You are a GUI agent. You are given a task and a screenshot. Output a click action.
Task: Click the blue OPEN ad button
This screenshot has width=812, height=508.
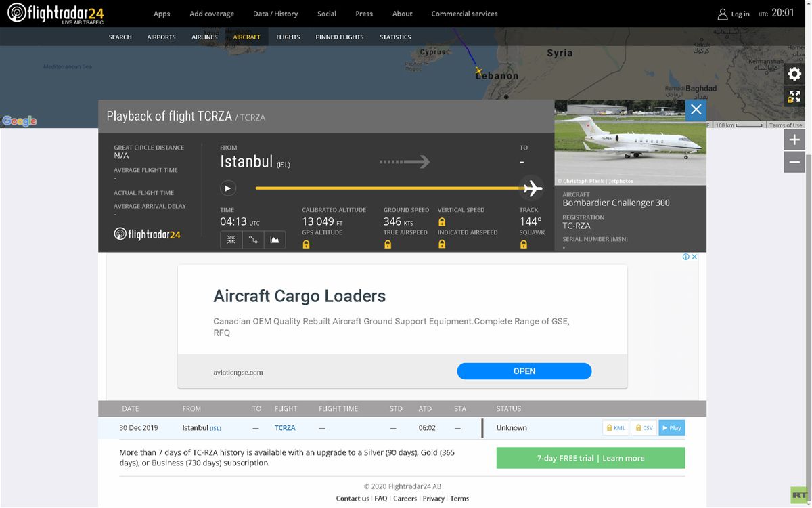[x=524, y=371]
